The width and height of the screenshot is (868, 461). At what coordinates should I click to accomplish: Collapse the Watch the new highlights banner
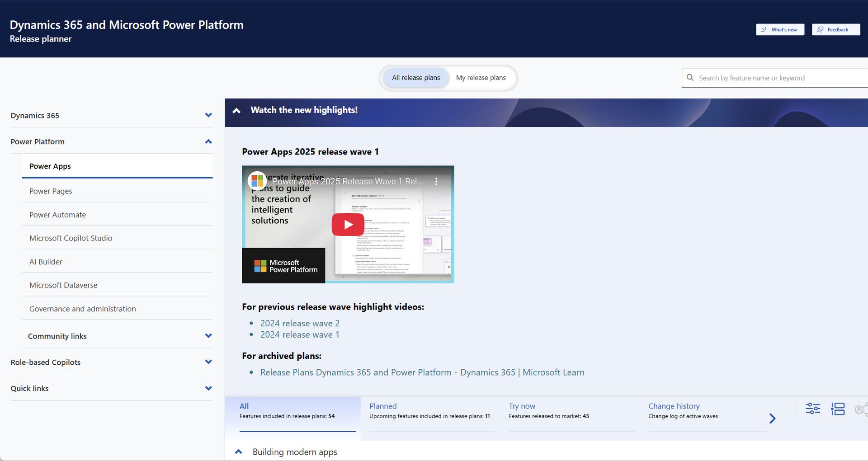click(x=236, y=111)
